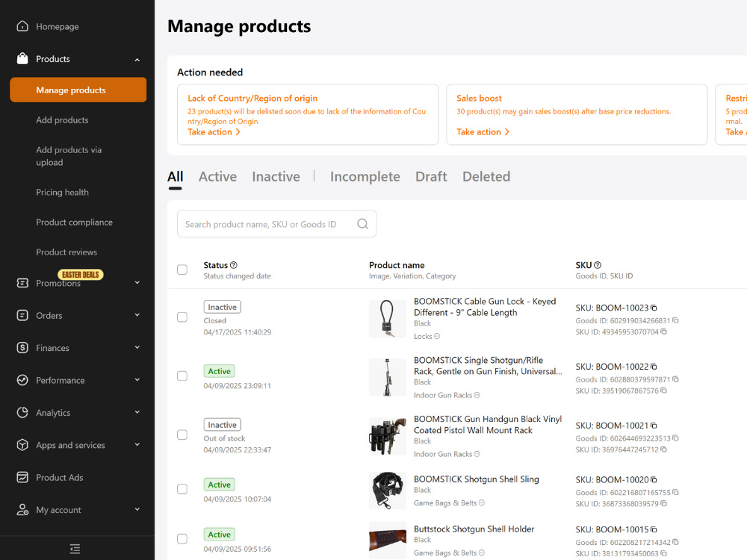Take action on Sales boost
747x560 pixels.
(483, 132)
